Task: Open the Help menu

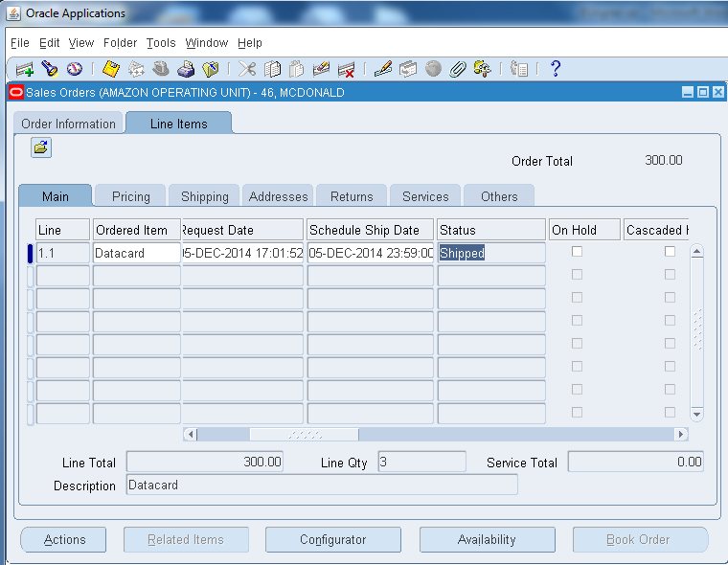Action: 250,43
